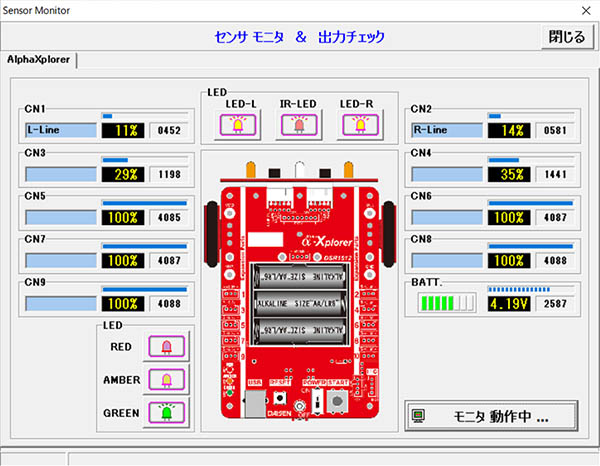The image size is (600, 466).
Task: Click the BATT. voltage progress bar
Action: pos(531,289)
